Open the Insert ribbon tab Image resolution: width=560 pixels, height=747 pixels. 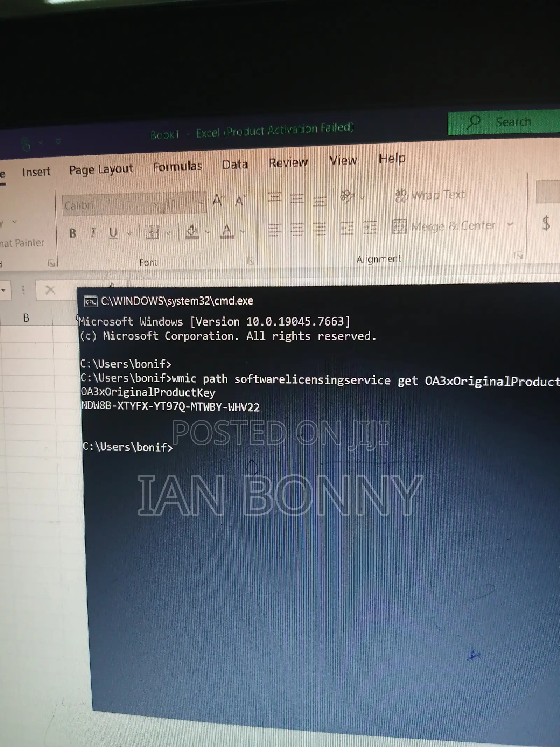click(x=36, y=172)
